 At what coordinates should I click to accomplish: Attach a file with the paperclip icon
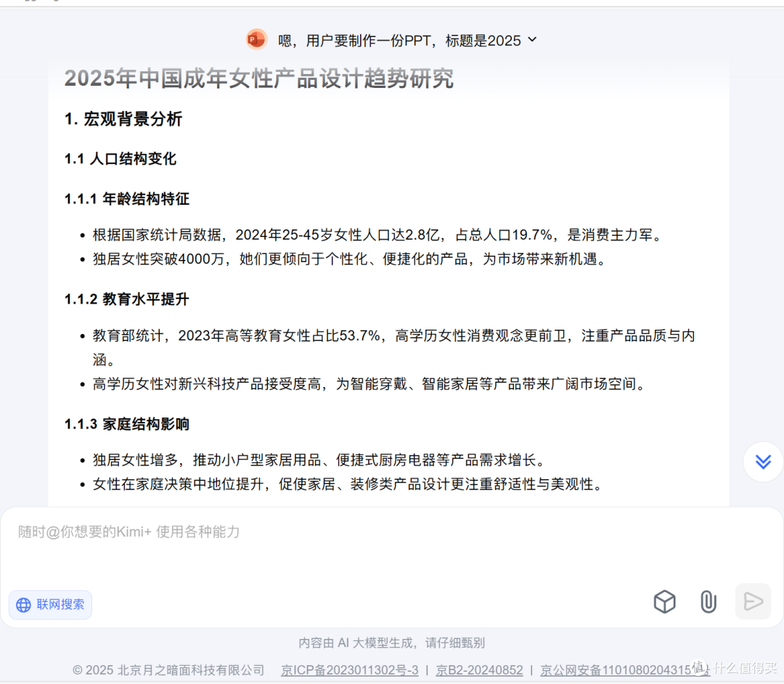(x=708, y=601)
